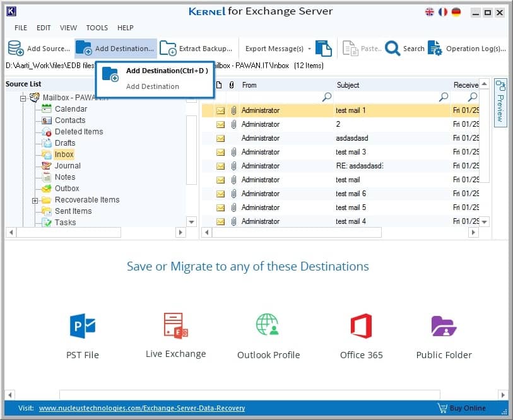Select the PST File destination icon

coord(83,326)
